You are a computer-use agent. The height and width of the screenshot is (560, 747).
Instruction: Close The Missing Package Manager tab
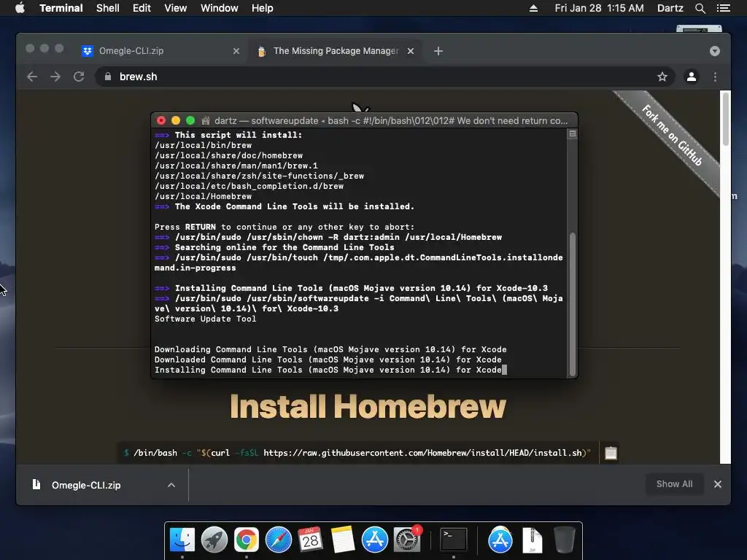[x=410, y=51]
